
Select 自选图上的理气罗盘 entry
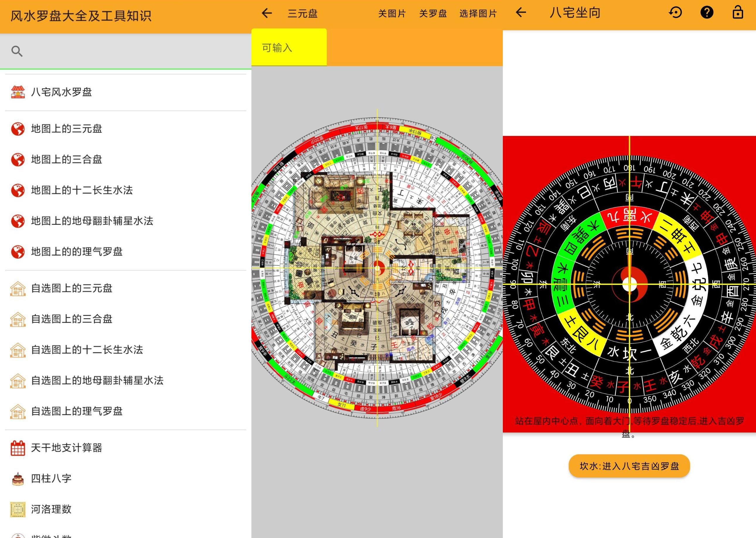[77, 411]
